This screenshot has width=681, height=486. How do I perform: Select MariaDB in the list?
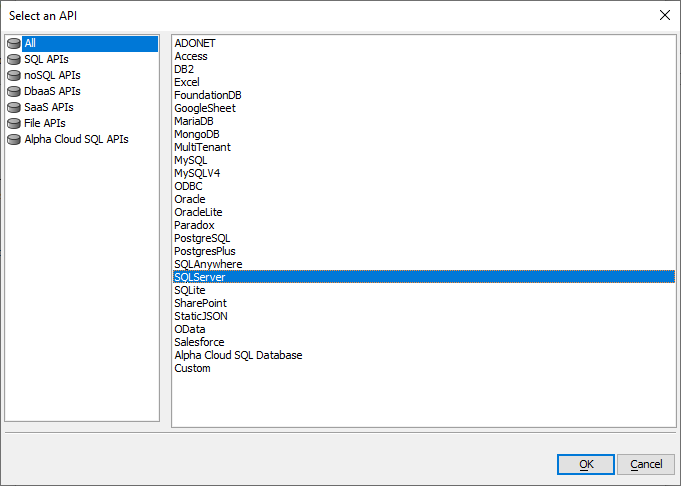click(x=194, y=122)
